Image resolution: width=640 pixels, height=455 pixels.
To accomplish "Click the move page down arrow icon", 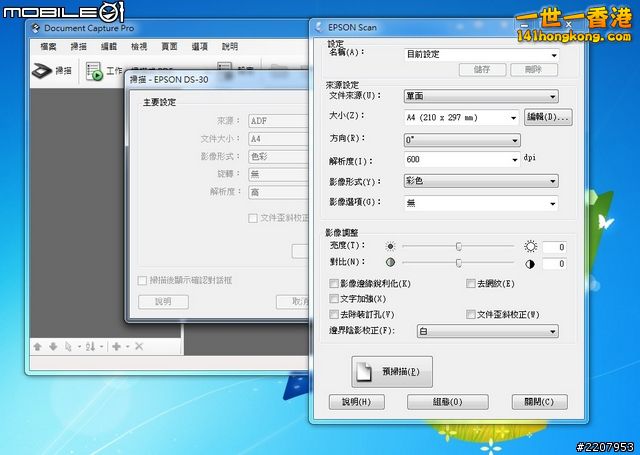I will tap(52, 346).
